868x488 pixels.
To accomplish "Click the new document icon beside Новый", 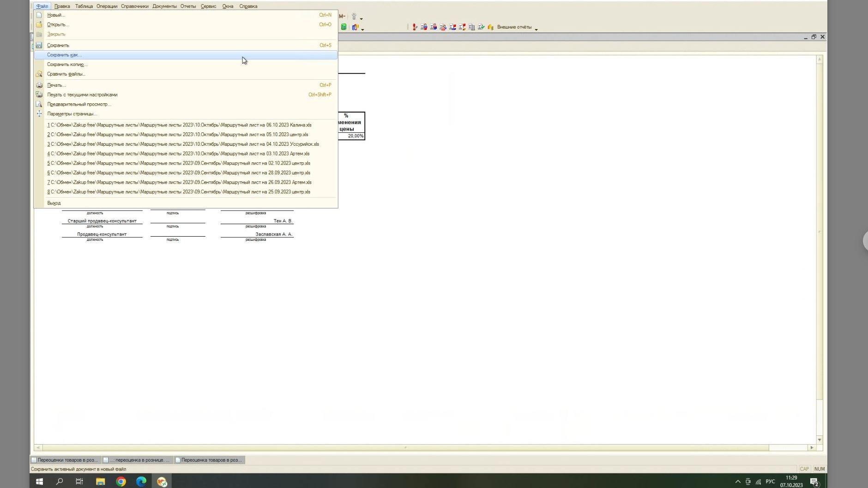I will click(39, 15).
